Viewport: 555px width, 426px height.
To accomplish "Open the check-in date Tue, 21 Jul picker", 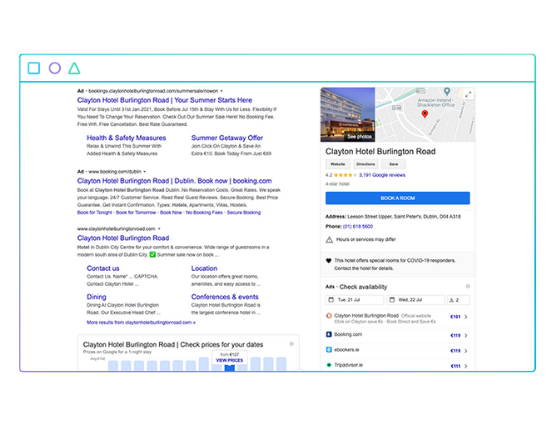I will pos(355,300).
